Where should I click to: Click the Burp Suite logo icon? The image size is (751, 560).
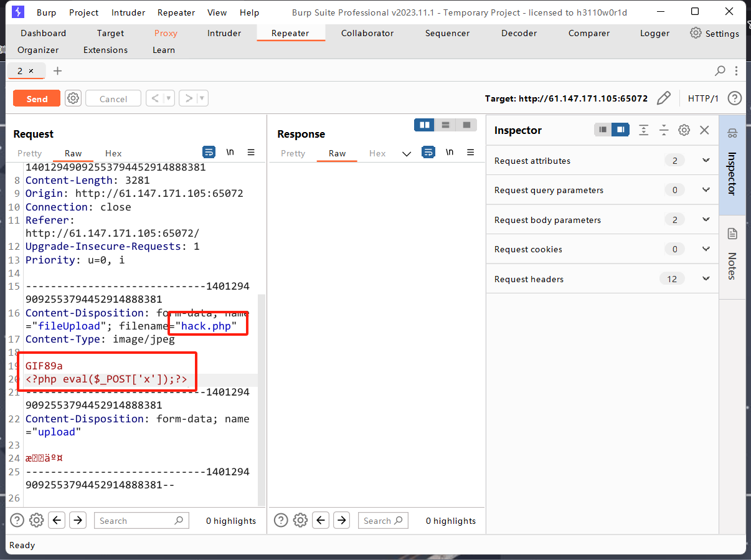pyautogui.click(x=18, y=12)
